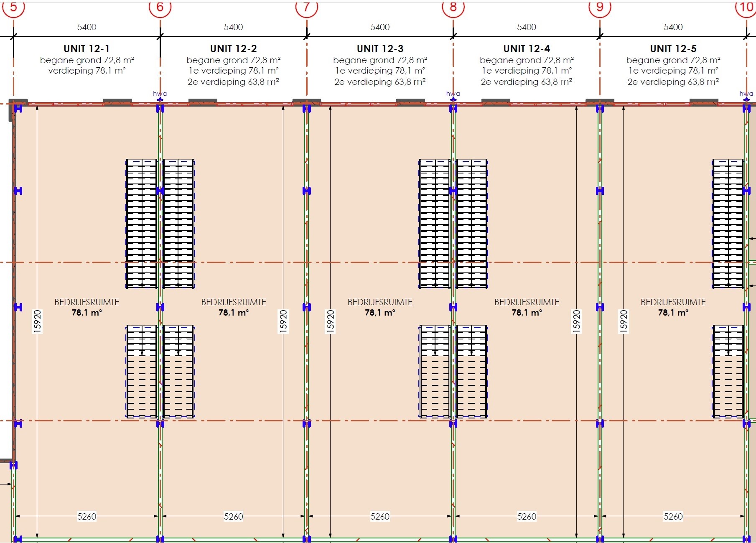Select grid axis bubble number 8
The height and width of the screenshot is (543, 756).
[453, 7]
